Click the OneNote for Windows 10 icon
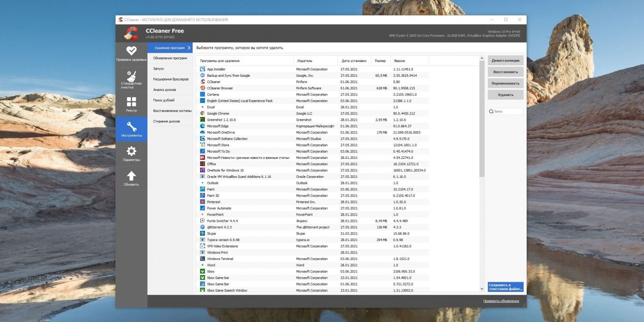The width and height of the screenshot is (644, 322). [x=203, y=170]
